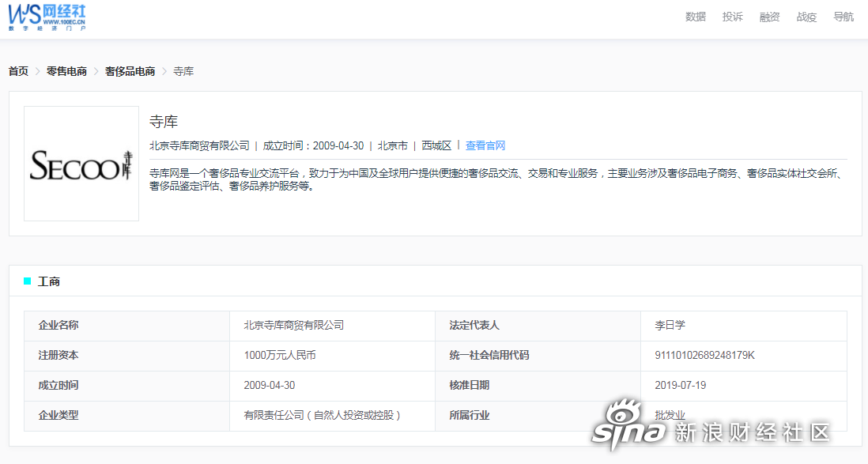Click the 1000万元人民币 value cell
Viewport: 868px width, 464px height.
(x=332, y=356)
